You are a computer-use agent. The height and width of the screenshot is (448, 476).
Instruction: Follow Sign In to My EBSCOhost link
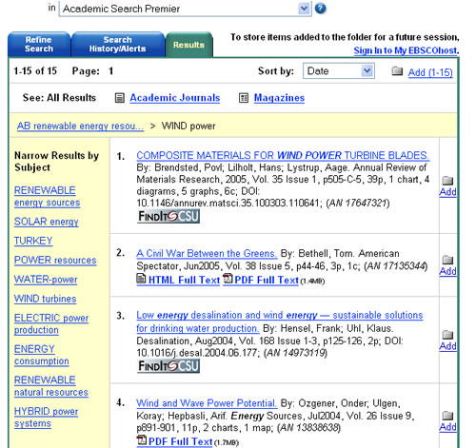coord(406,50)
